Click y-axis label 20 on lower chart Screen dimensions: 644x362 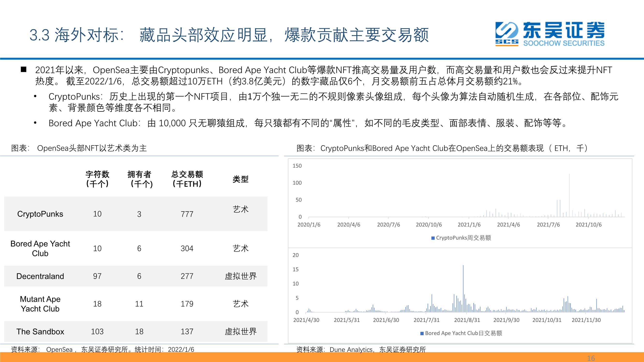click(295, 255)
